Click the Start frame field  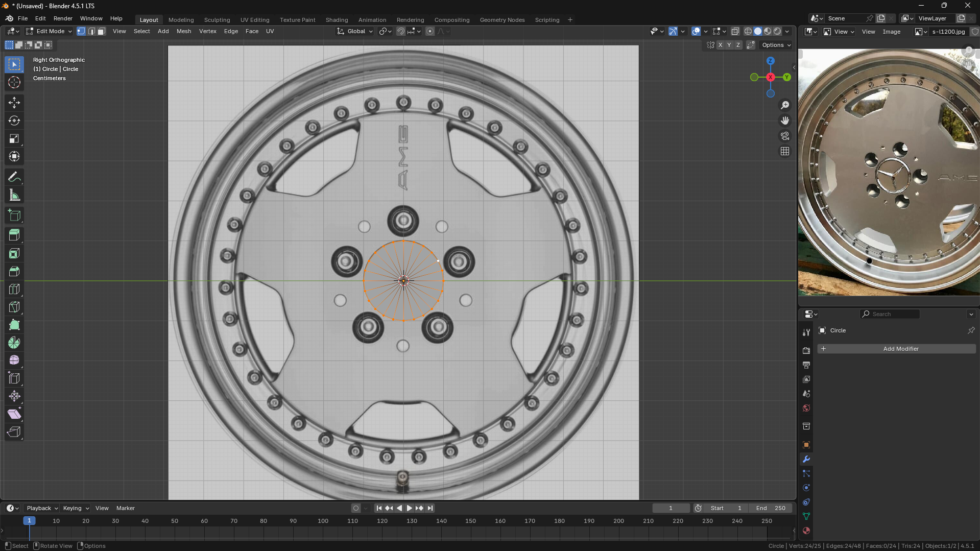726,508
